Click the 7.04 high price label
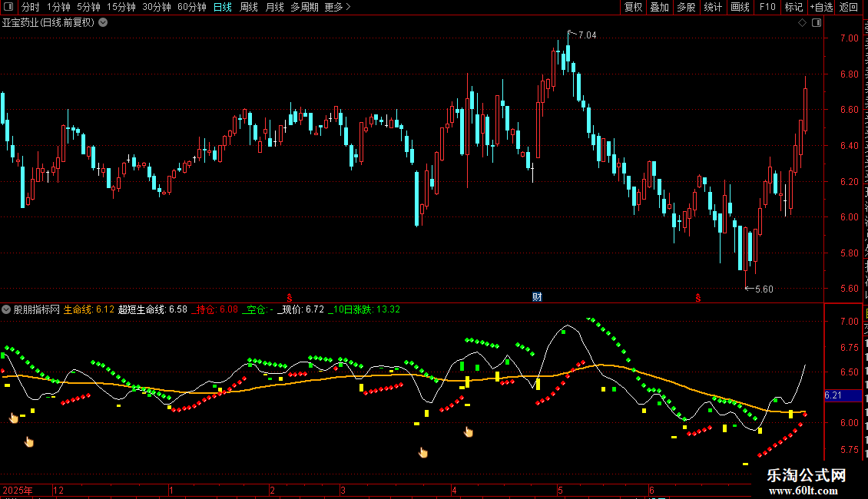Viewport: 868px width, 499px height. [588, 35]
